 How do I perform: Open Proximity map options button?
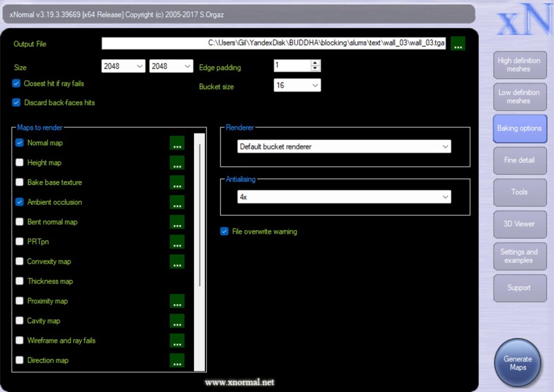point(177,302)
